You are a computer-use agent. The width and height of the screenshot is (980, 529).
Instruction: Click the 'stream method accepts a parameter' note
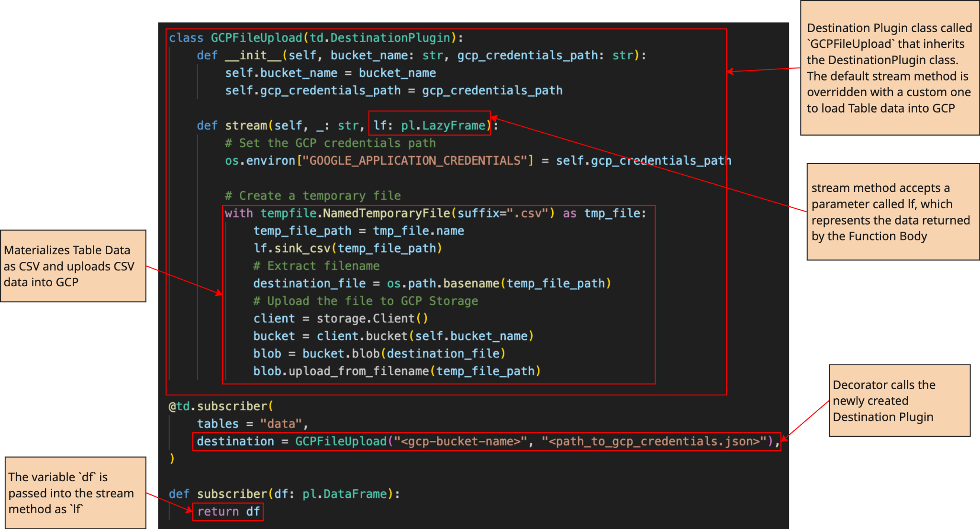892,212
